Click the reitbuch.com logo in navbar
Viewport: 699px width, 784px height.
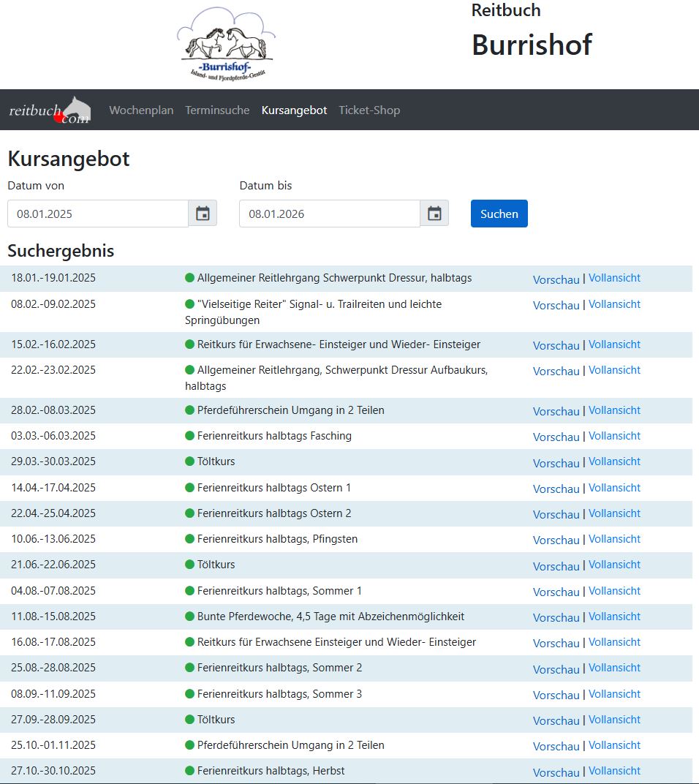[50, 110]
